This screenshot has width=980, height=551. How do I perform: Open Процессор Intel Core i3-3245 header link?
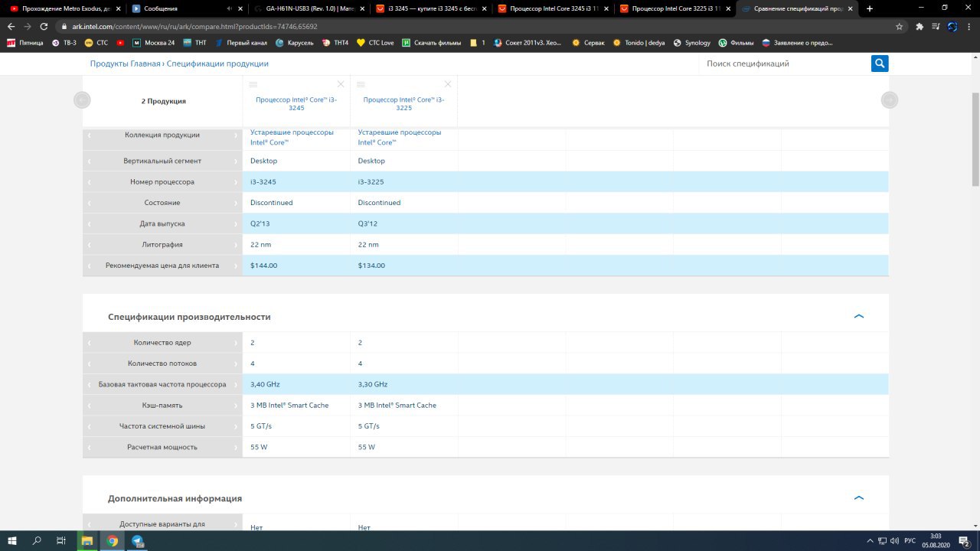[296, 103]
